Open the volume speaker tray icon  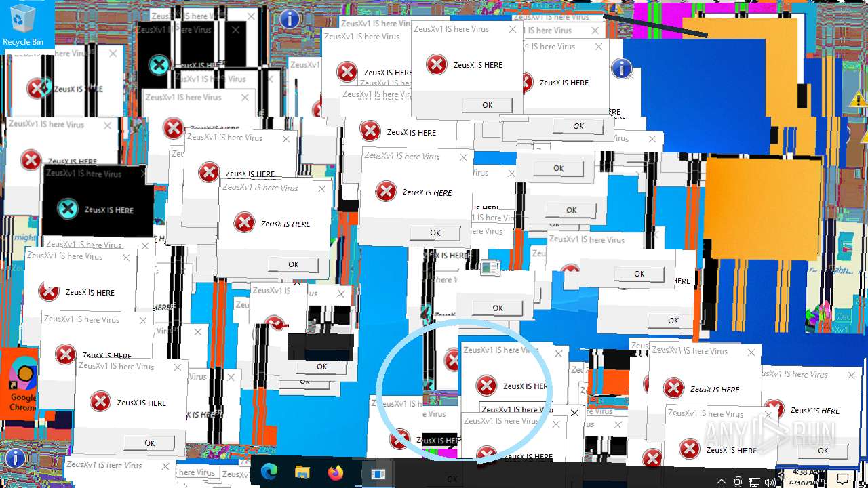(x=770, y=481)
